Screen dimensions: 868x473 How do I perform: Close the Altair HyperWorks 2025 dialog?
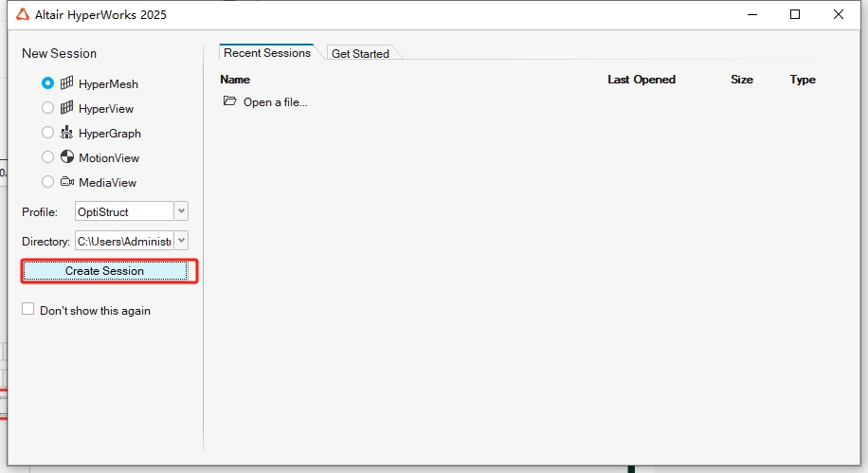[838, 14]
